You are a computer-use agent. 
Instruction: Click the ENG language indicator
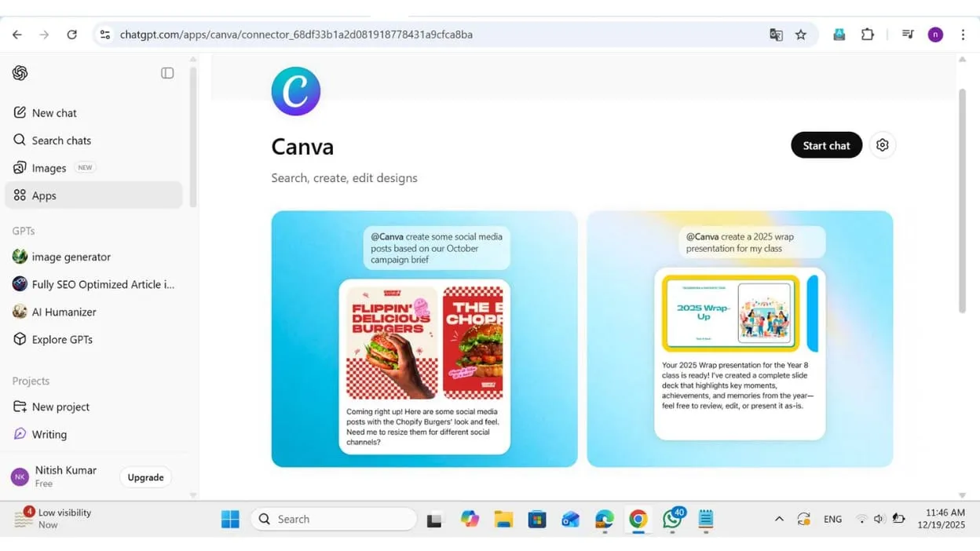pyautogui.click(x=832, y=519)
